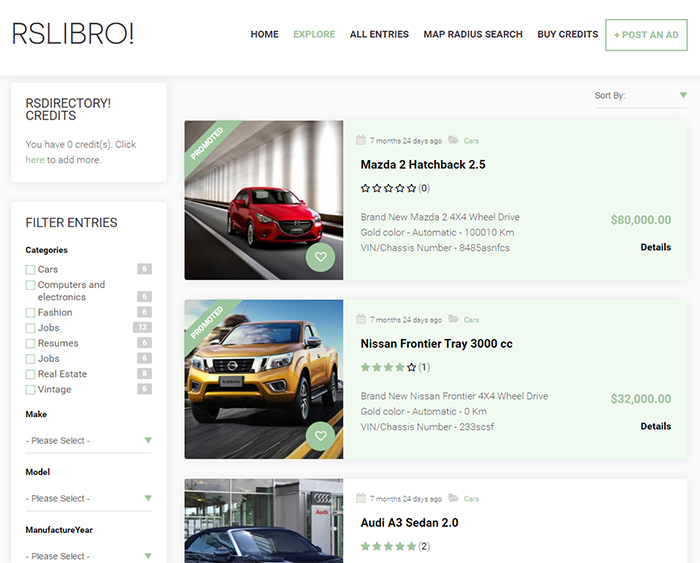Open Map Radius Search page
700x563 pixels.
(473, 34)
